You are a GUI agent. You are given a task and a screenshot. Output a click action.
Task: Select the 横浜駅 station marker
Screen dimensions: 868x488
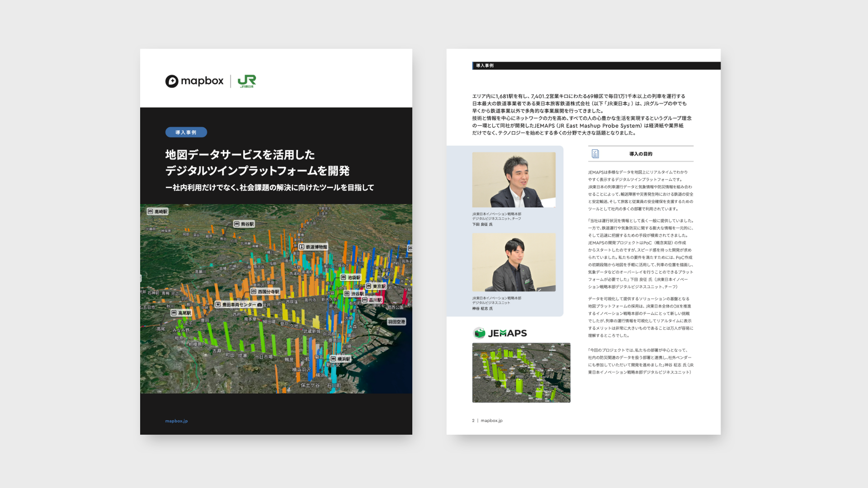coord(341,359)
